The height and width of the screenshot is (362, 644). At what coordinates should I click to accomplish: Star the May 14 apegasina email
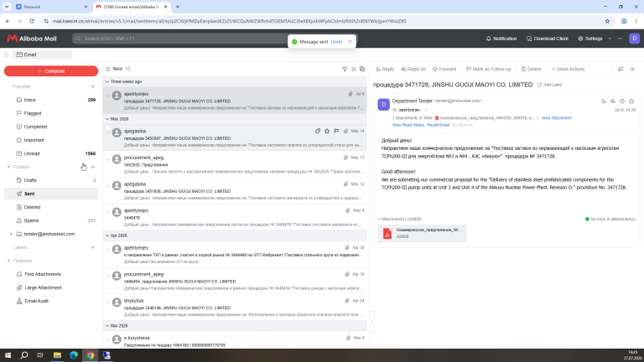tap(327, 131)
